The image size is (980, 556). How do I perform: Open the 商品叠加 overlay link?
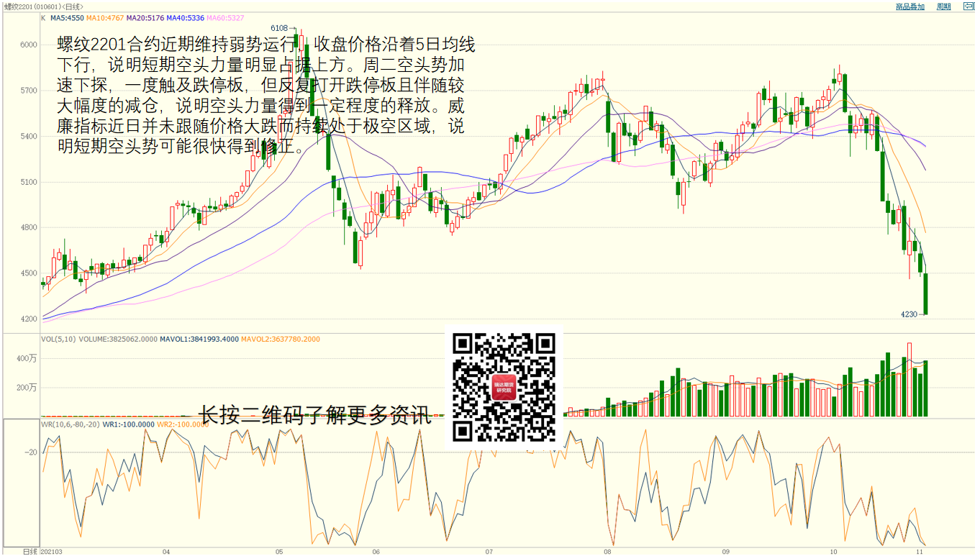(909, 6)
